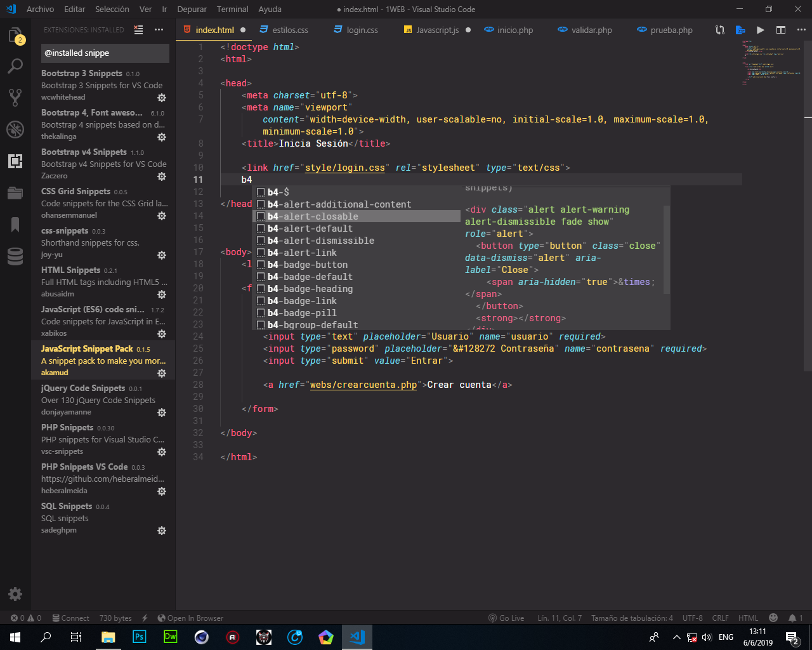Image resolution: width=812 pixels, height=650 pixels.
Task: Change the HTML language mode
Action: [x=748, y=618]
